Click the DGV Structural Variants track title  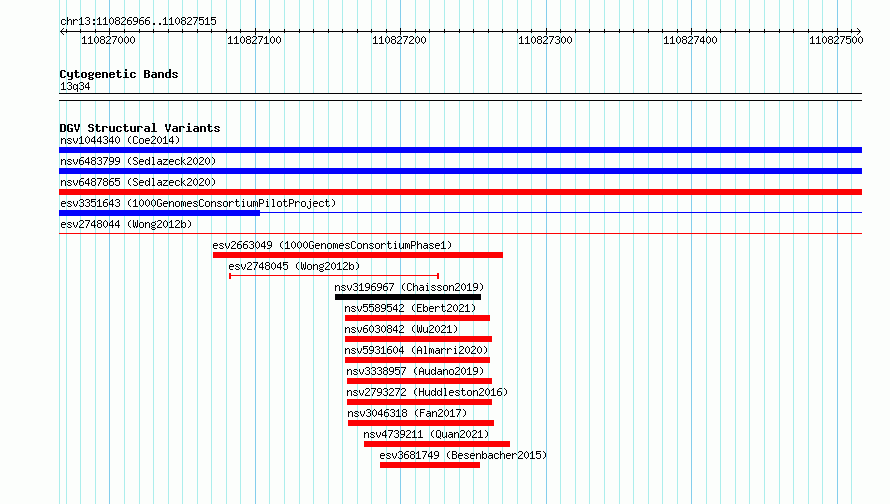140,128
